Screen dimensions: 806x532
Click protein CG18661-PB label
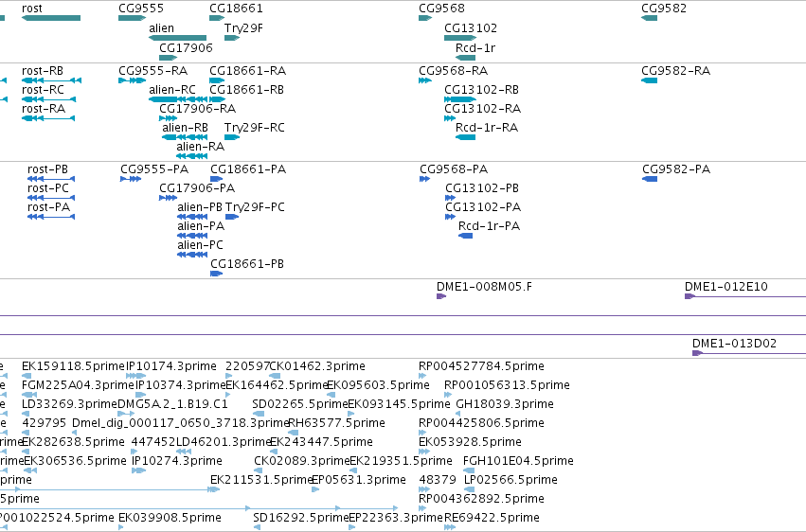tap(247, 264)
